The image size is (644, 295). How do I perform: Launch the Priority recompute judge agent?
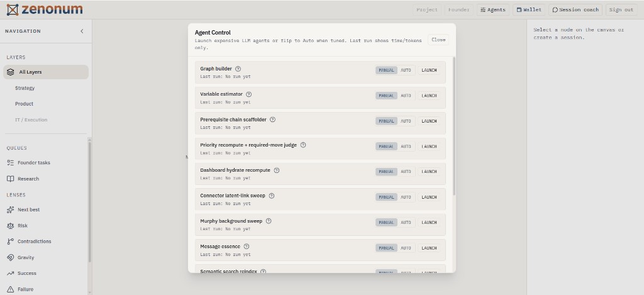(429, 147)
